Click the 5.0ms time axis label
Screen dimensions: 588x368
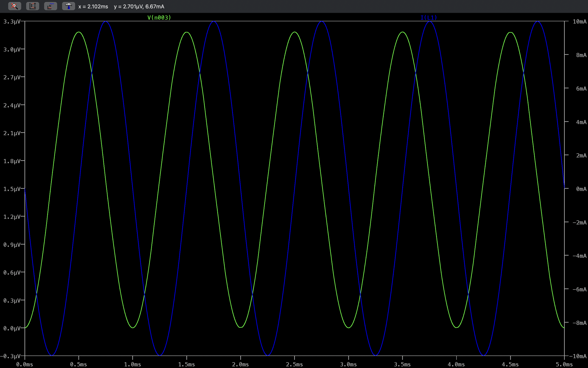(564, 364)
